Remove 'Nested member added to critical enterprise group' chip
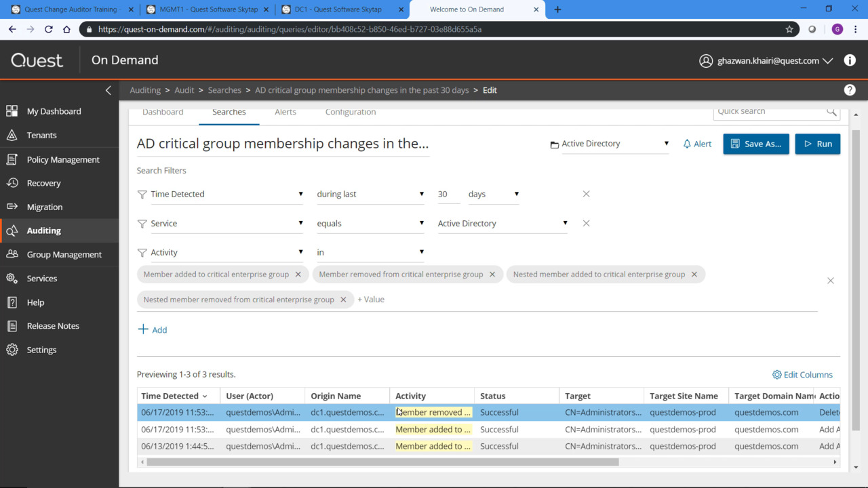This screenshot has width=868, height=488. (x=694, y=274)
